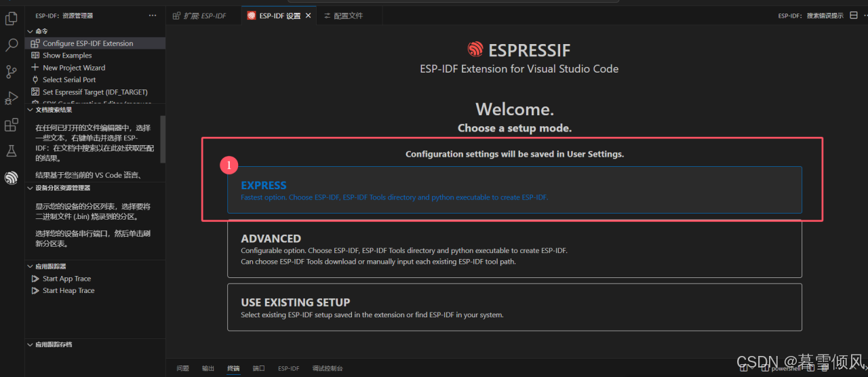Click the Select Serial Port plug icon
The image size is (868, 377).
35,80
